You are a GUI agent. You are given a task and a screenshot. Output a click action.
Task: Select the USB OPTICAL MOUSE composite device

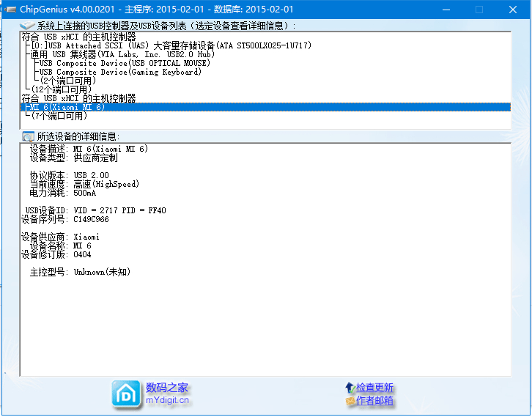coord(125,63)
